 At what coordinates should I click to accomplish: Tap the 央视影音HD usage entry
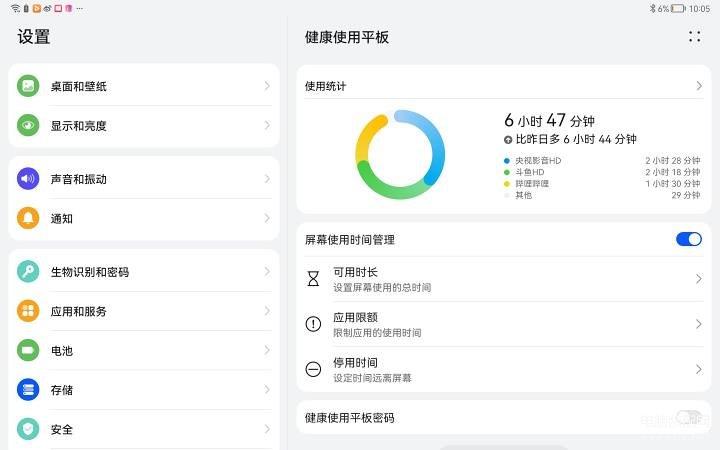pos(602,160)
